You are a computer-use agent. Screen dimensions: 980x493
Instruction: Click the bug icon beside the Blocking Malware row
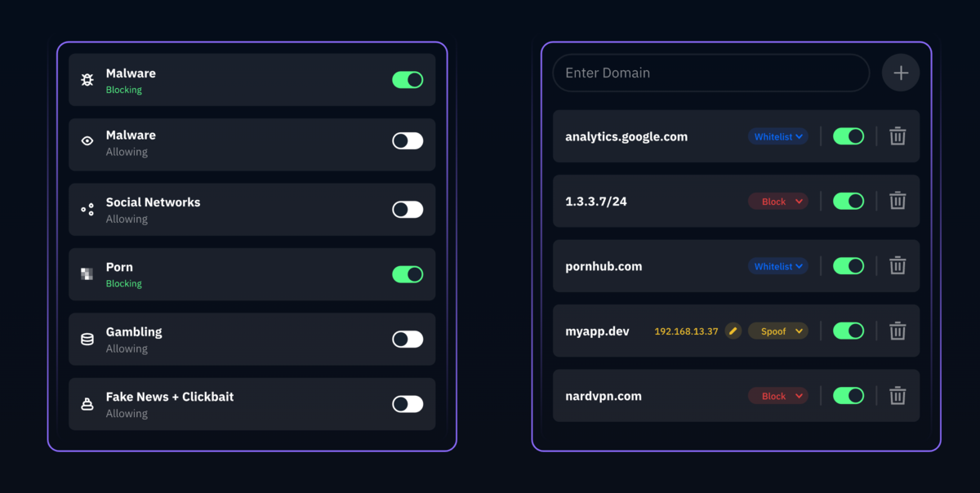pos(87,80)
